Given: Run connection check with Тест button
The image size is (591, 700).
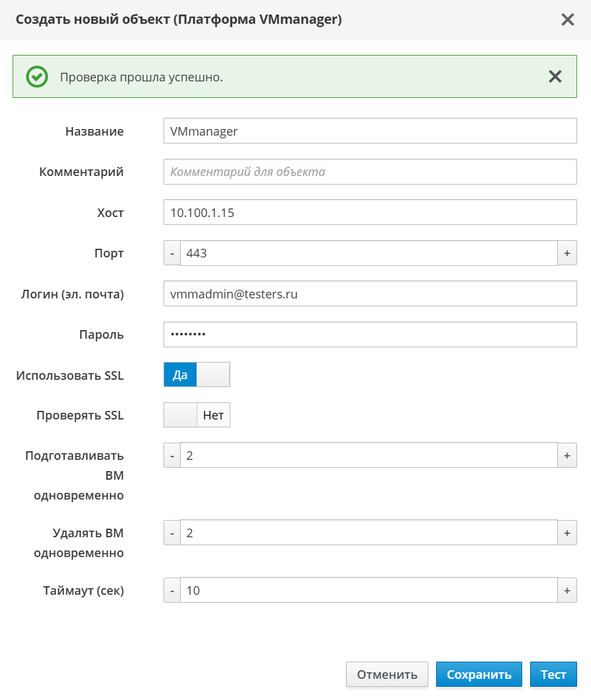Looking at the screenshot, I should (553, 674).
